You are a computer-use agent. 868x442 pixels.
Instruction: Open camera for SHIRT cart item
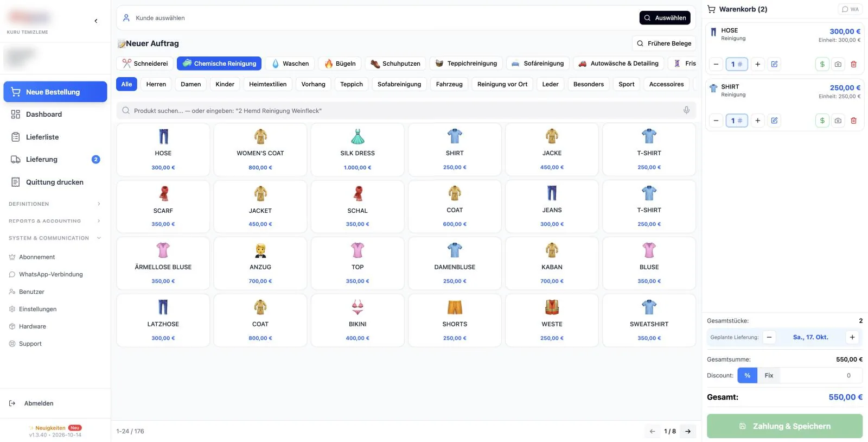838,121
